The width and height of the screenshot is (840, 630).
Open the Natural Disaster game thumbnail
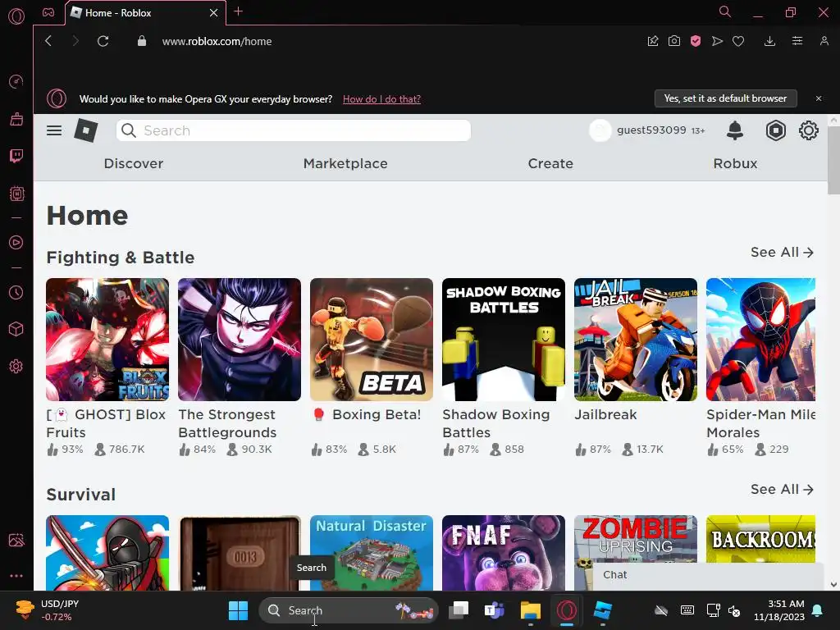(x=372, y=553)
